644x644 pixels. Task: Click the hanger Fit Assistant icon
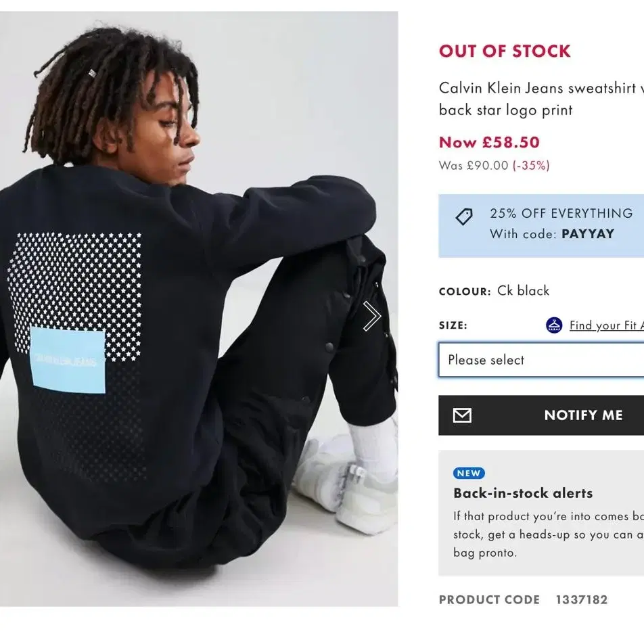pyautogui.click(x=553, y=325)
